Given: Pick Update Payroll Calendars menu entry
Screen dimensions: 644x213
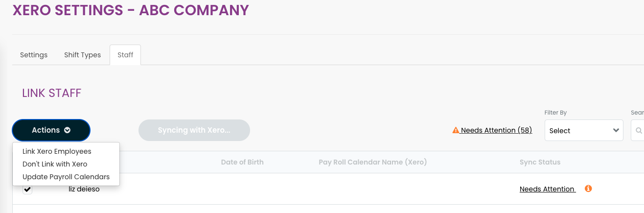Looking at the screenshot, I should click(66, 177).
